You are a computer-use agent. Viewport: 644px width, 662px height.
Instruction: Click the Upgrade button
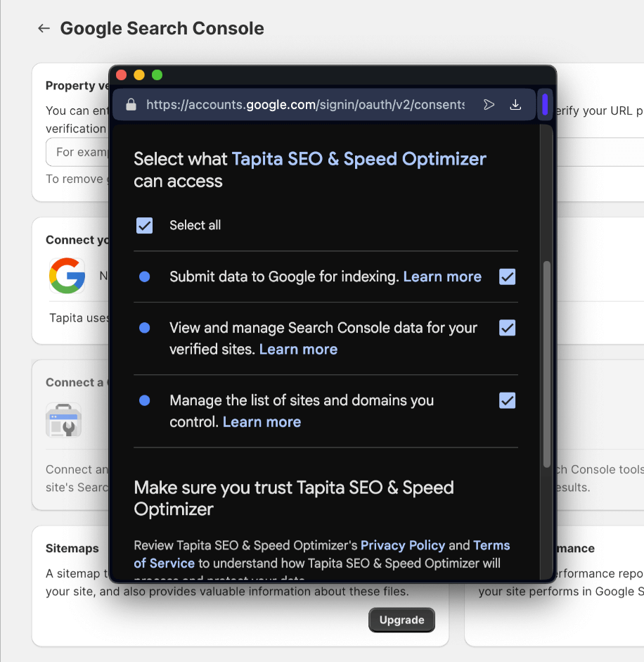click(x=401, y=620)
